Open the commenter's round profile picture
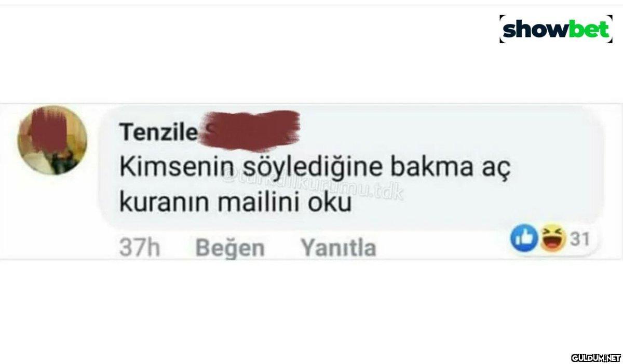The height and width of the screenshot is (364, 623). pyautogui.click(x=52, y=140)
